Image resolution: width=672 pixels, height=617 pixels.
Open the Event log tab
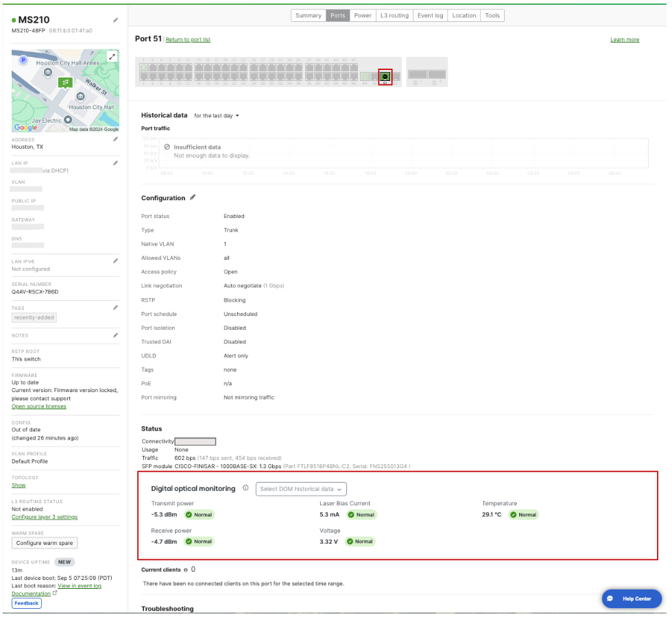430,16
